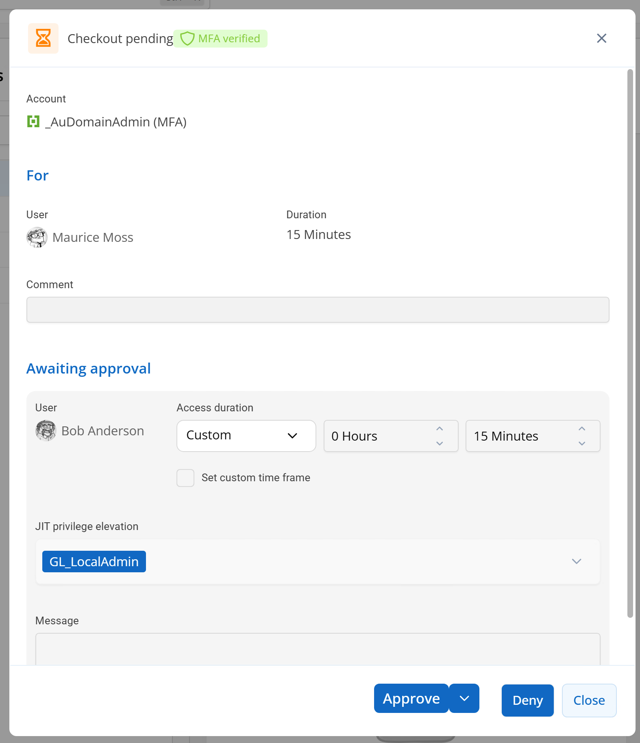Click the _AuDomainAdmin (MFA) account name
Viewport: 640px width, 743px height.
pos(116,122)
